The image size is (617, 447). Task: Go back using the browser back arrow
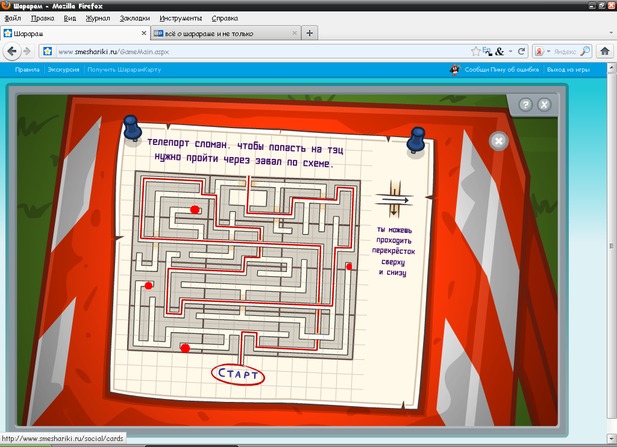point(12,51)
